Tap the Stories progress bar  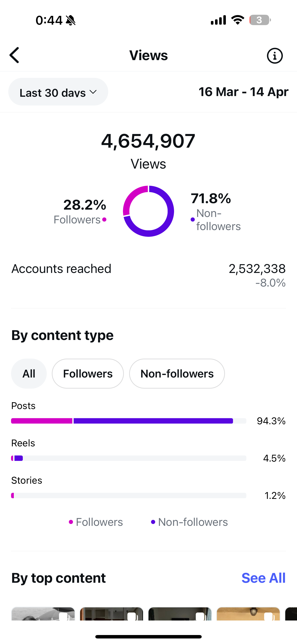coord(129,495)
